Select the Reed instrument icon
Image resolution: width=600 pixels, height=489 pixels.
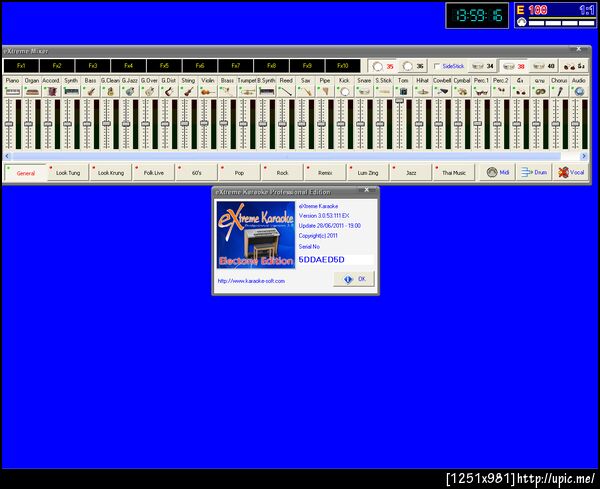(286, 91)
